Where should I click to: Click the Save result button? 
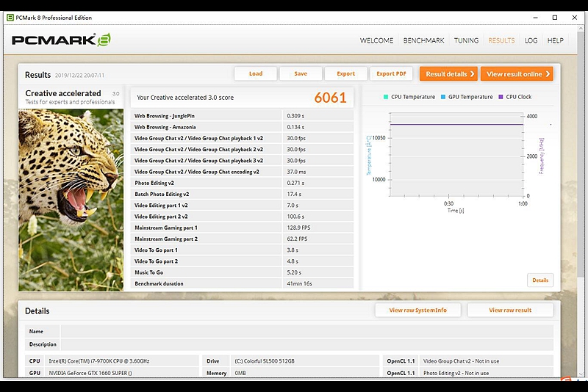[x=301, y=73]
